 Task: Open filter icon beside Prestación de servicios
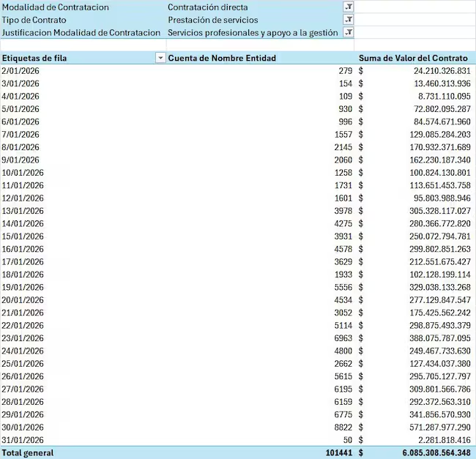tap(349, 20)
